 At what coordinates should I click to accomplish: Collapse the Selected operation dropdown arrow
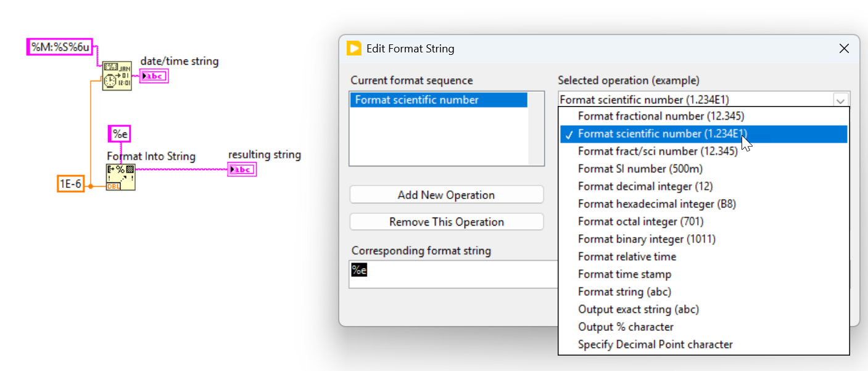[x=840, y=100]
